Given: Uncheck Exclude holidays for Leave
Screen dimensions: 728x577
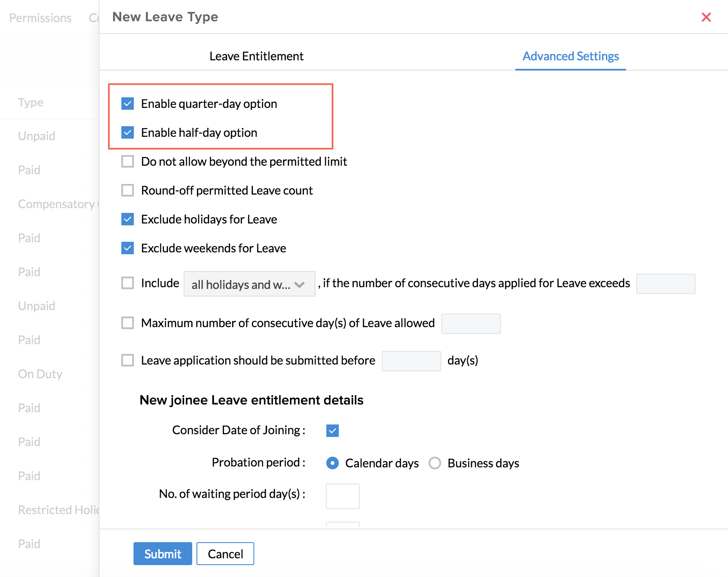Looking at the screenshot, I should [x=128, y=219].
